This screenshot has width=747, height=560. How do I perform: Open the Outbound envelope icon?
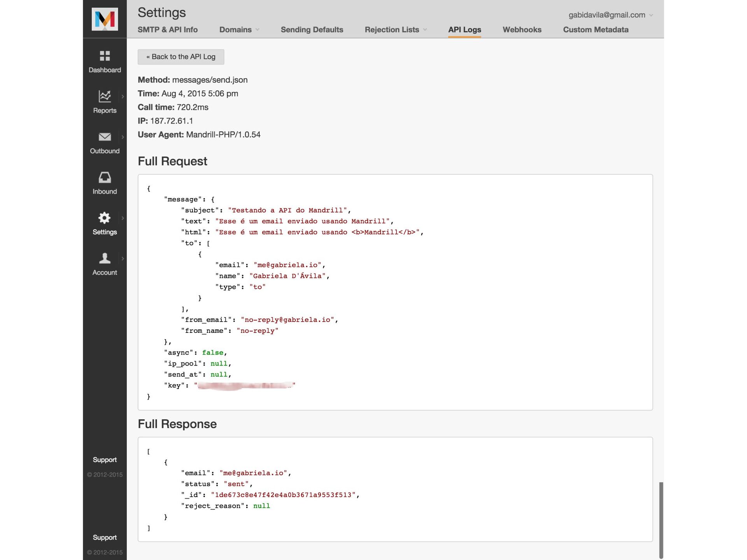pyautogui.click(x=105, y=137)
